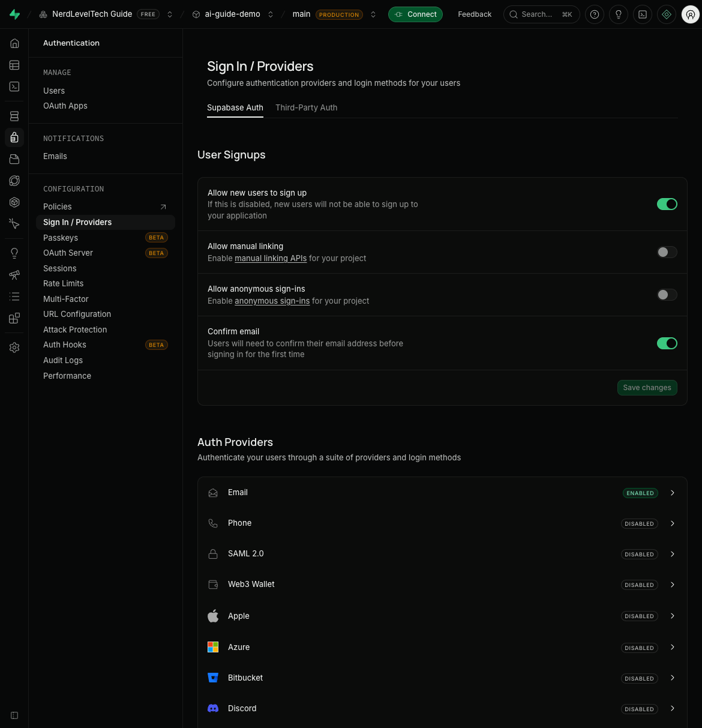Open the help question-mark icon

click(595, 14)
